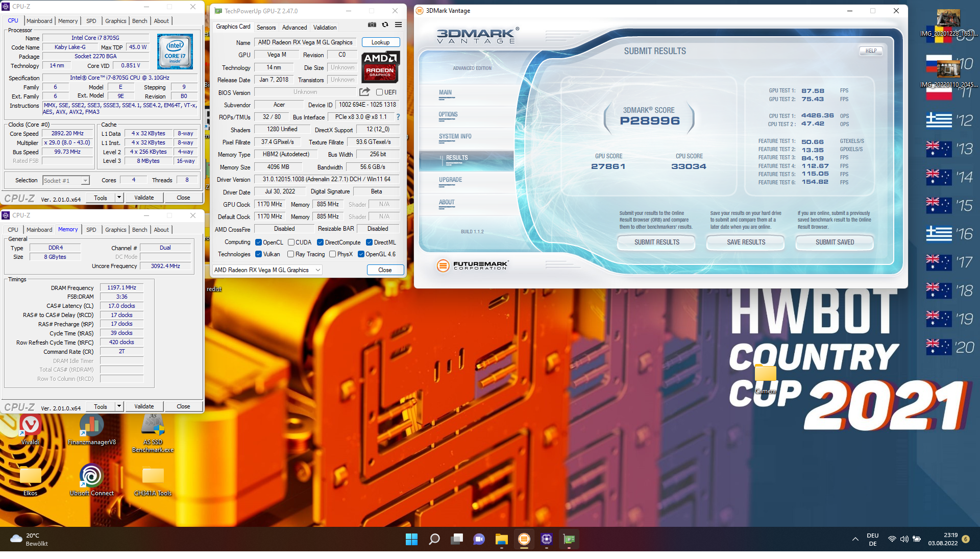Viewport: 980px width, 559px height.
Task: Switch to the Sensors tab in GPU-Z
Action: [266, 28]
